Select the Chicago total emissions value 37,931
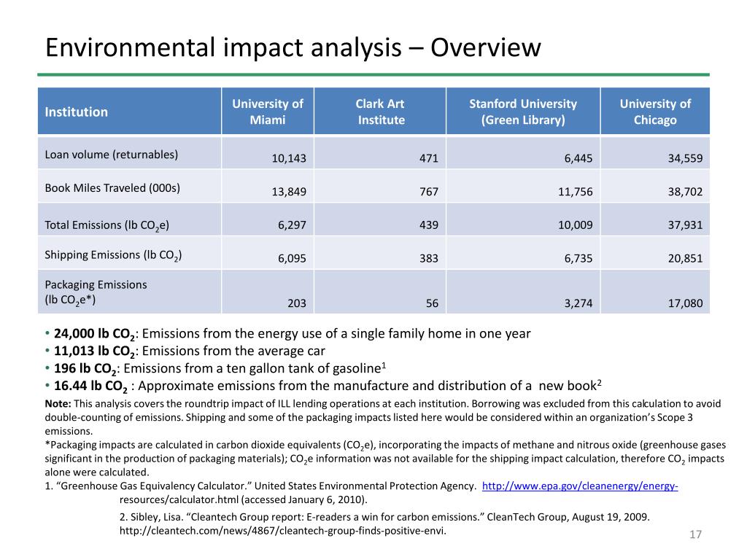The height and width of the screenshot is (560, 747). click(x=685, y=225)
